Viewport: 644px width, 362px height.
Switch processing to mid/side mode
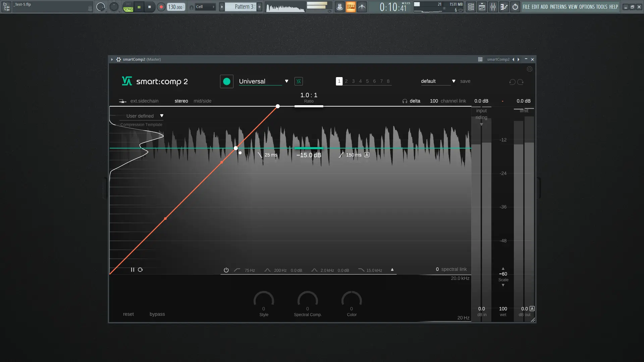click(202, 101)
